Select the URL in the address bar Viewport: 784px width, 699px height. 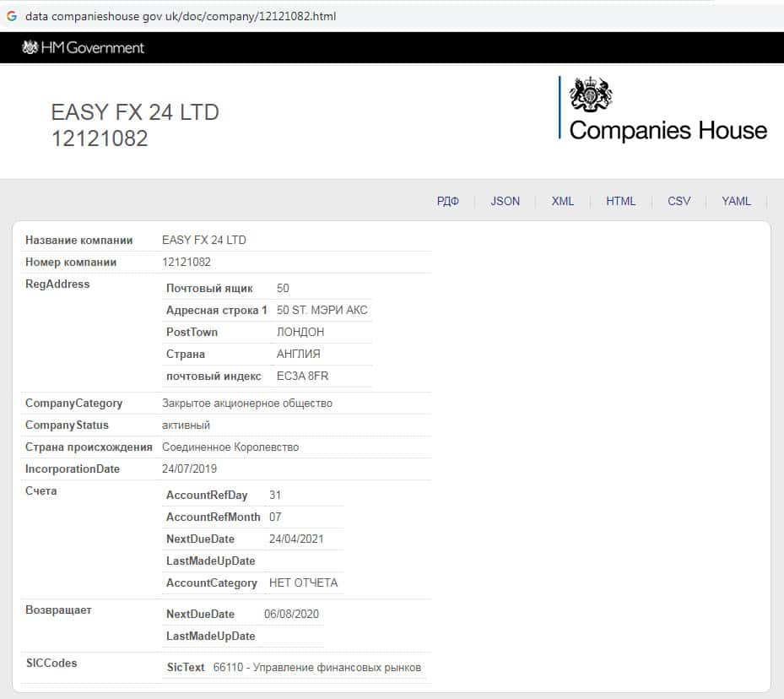(181, 16)
